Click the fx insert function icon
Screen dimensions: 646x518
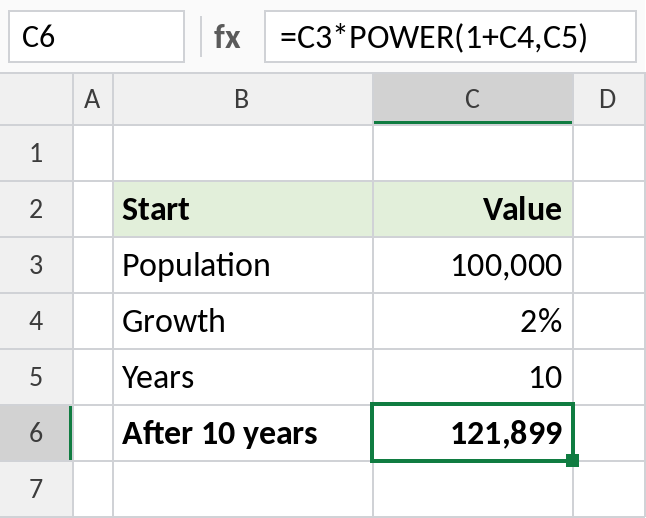click(x=227, y=37)
